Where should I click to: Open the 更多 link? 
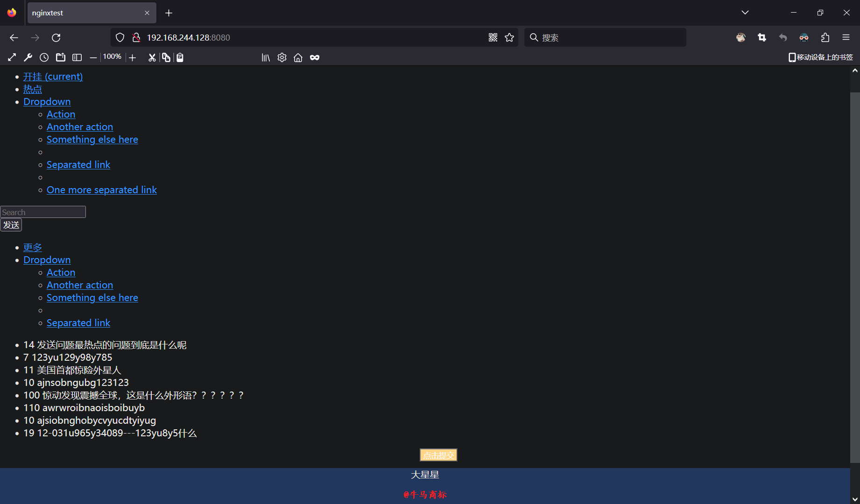pyautogui.click(x=33, y=247)
